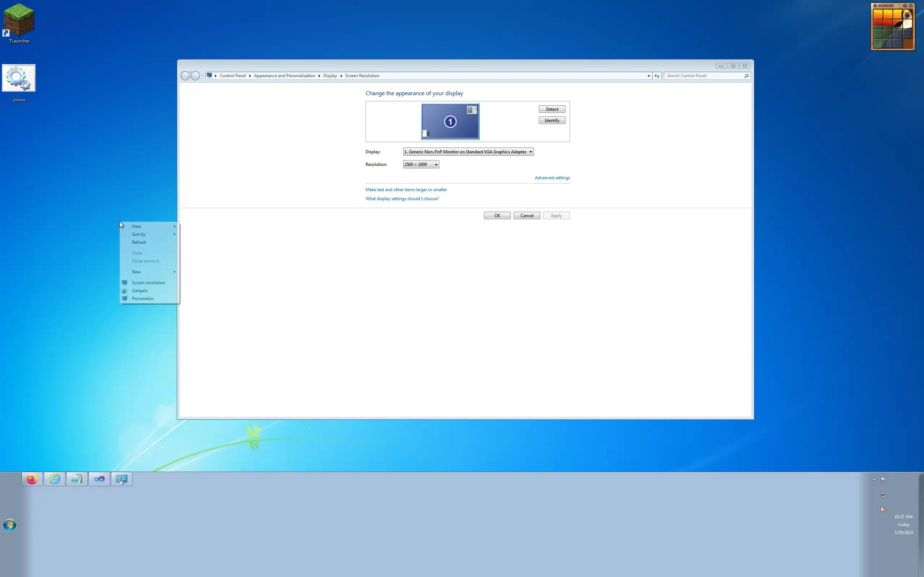Open address bar history dropdown arrow
Screen dimensions: 924x577
(648, 76)
